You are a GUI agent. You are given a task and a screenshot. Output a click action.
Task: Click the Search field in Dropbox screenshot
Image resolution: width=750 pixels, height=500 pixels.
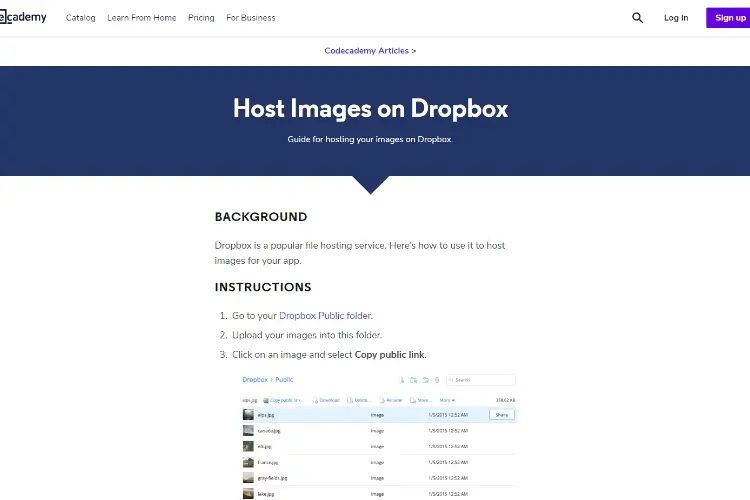(481, 380)
